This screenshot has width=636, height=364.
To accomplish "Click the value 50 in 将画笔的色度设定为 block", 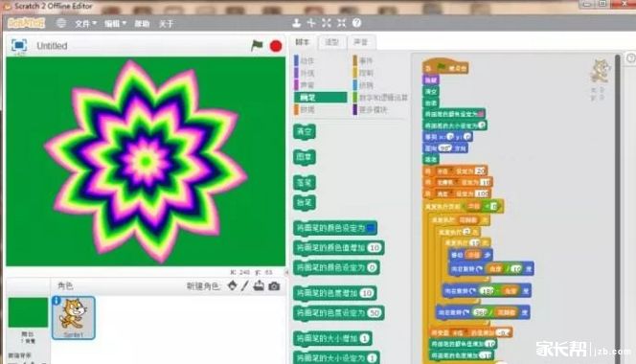I will (x=375, y=313).
